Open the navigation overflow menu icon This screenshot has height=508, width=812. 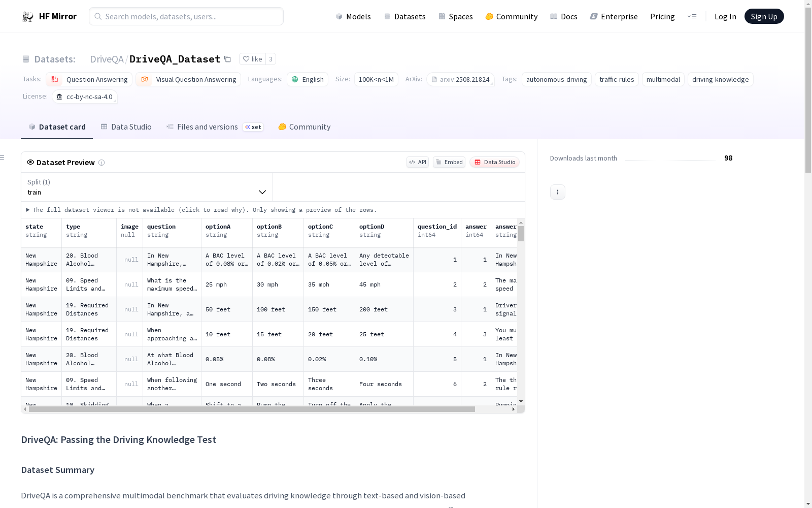click(692, 16)
